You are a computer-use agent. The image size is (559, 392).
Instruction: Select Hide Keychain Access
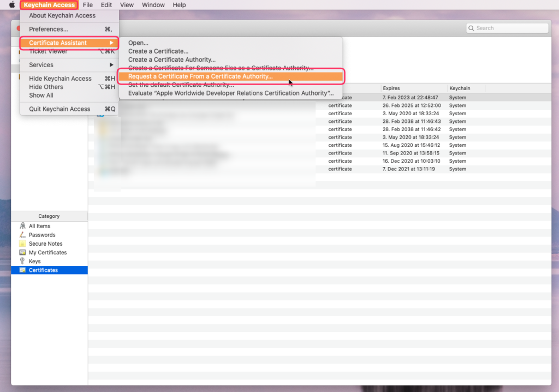(x=69, y=79)
